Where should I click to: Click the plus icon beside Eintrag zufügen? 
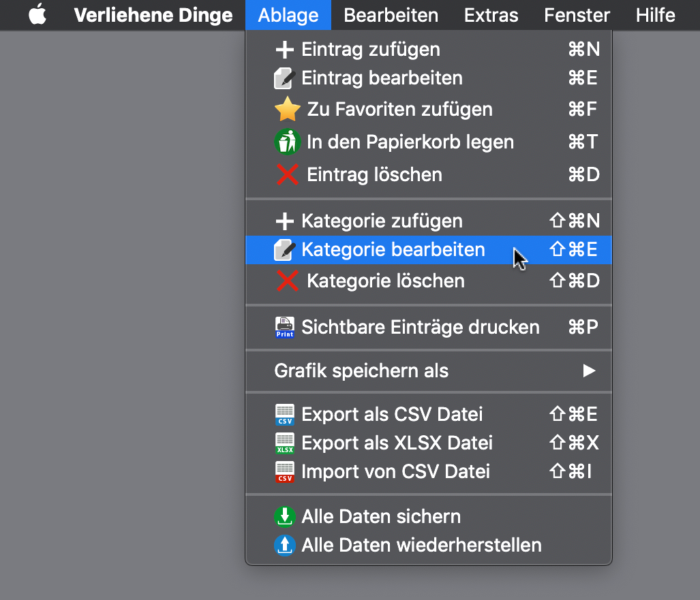coord(285,50)
